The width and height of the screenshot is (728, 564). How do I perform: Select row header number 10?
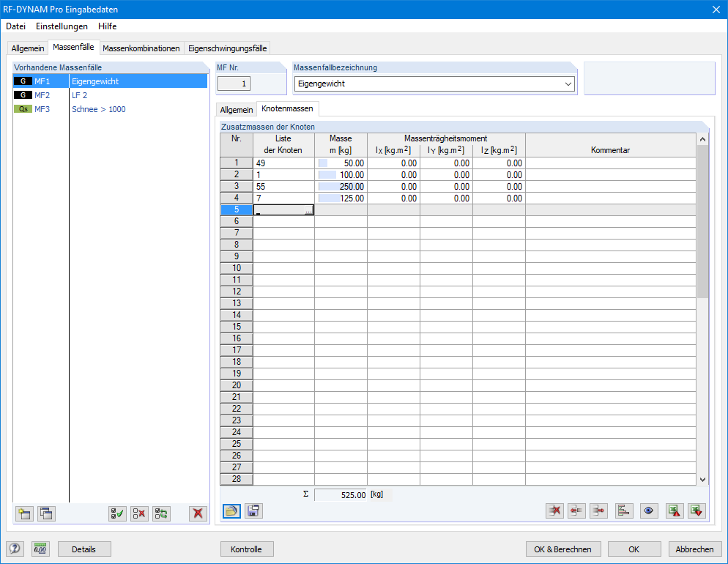237,268
